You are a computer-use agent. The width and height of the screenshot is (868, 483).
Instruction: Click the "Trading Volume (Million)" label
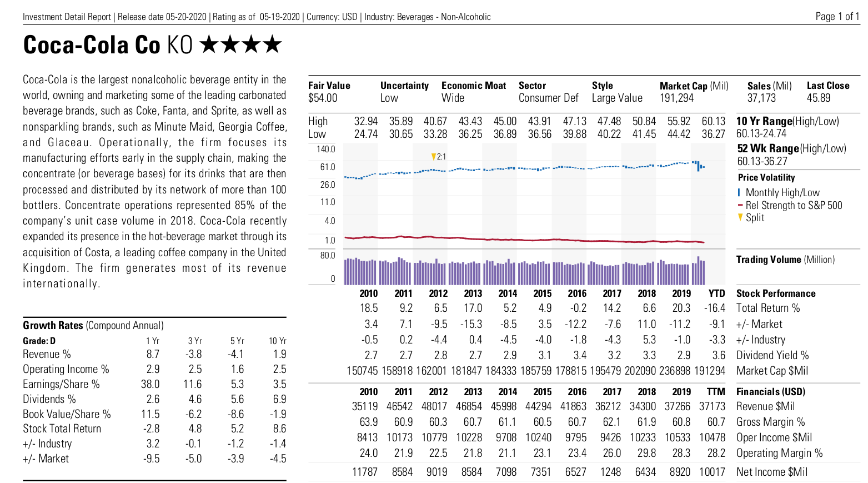tap(785, 260)
